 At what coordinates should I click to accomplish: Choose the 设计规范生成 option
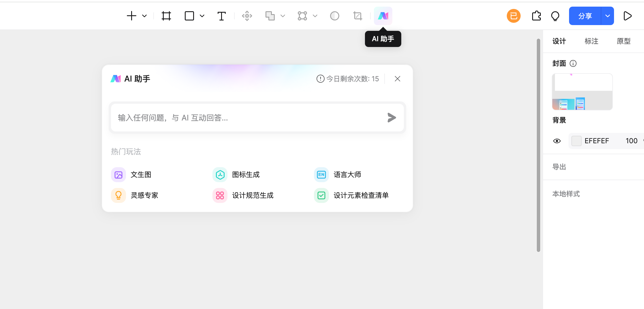(243, 195)
